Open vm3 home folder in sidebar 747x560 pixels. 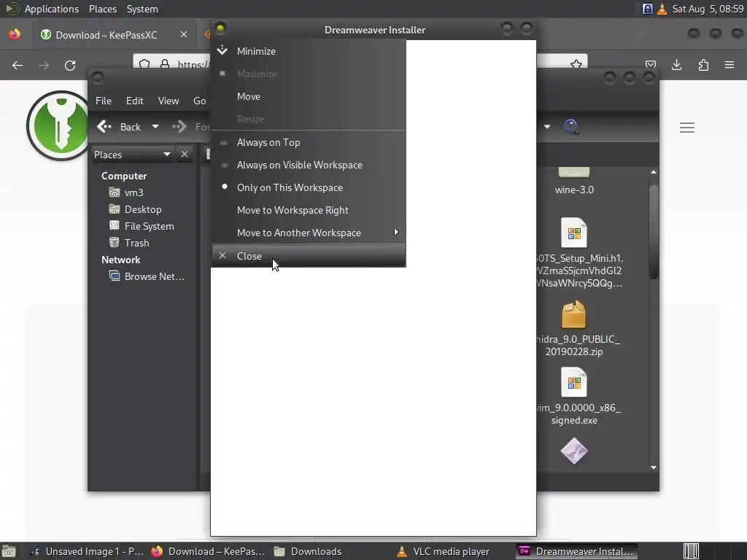click(x=126, y=192)
